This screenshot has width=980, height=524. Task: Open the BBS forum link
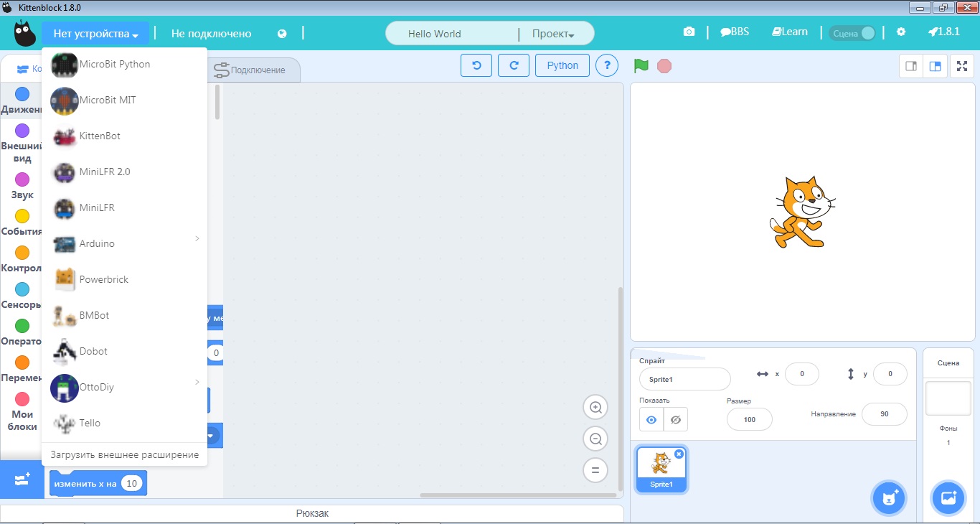click(x=735, y=32)
